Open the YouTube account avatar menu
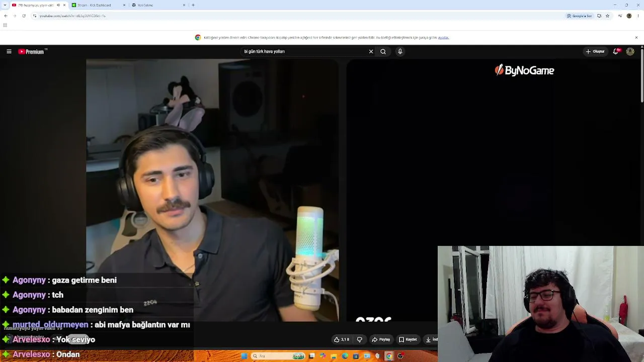644x362 pixels. pos(630,51)
